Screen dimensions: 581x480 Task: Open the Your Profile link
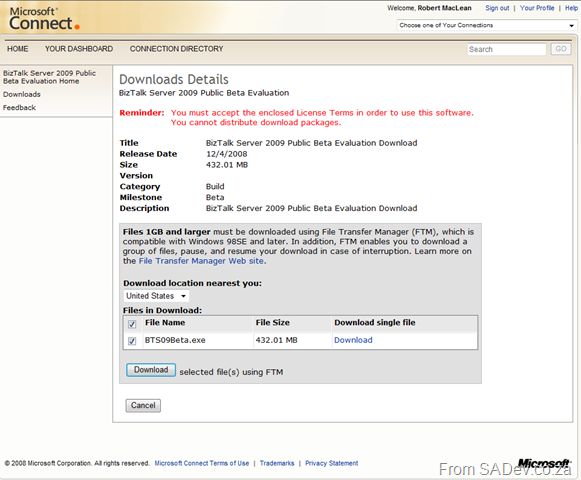537,8
